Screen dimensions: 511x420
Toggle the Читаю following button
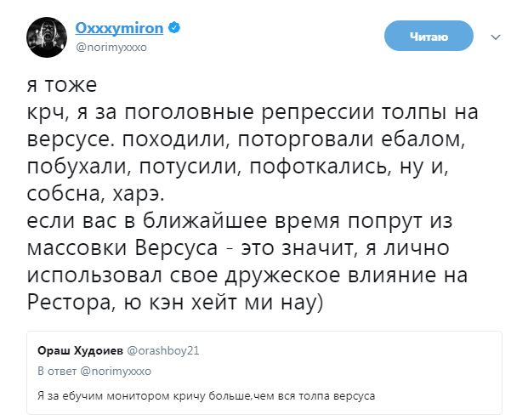pos(428,35)
